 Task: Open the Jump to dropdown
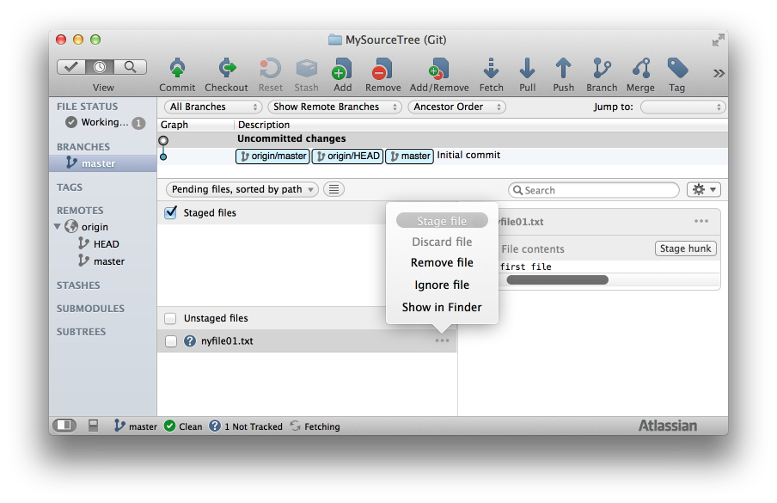682,107
